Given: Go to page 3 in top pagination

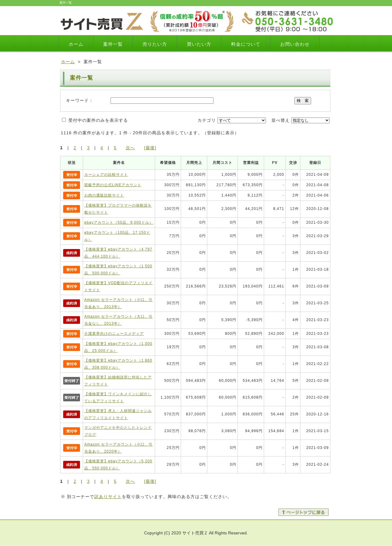Looking at the screenshot, I should (88, 148).
